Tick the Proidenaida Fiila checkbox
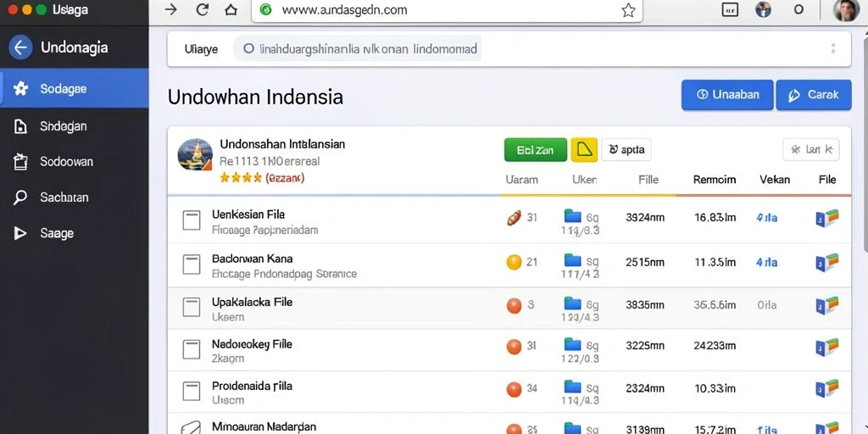Screen dimensions: 868x434 coord(192,391)
